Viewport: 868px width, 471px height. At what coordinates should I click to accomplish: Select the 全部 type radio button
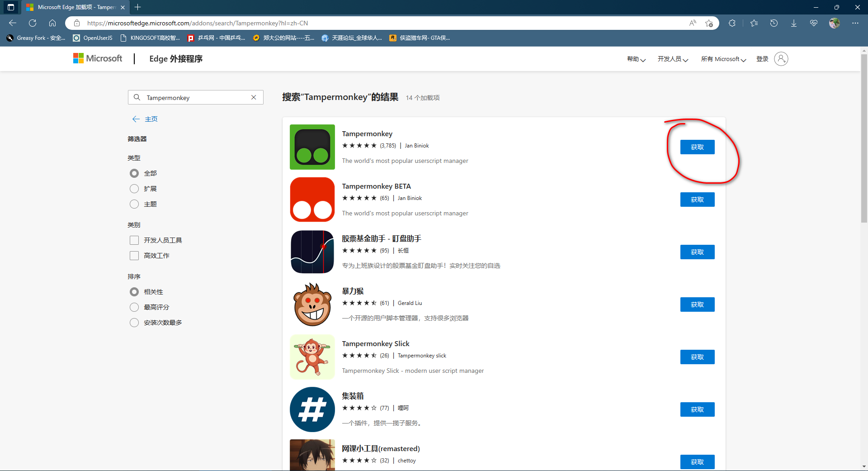point(134,173)
